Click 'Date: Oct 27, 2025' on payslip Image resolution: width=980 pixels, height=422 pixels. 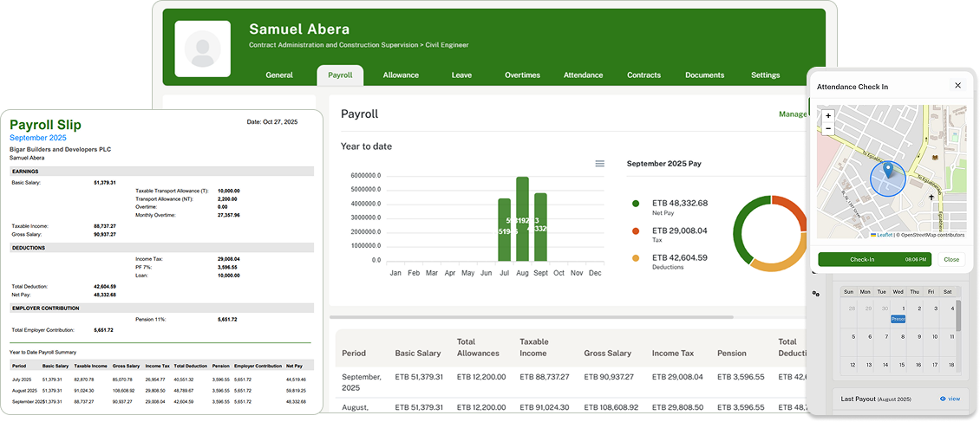272,122
